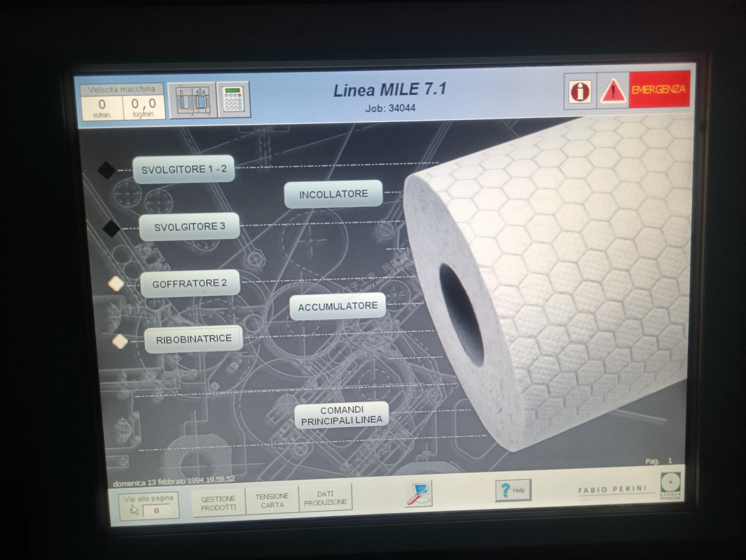Select the TENSIONE CARTA menu
This screenshot has width=746, height=560.
272,501
